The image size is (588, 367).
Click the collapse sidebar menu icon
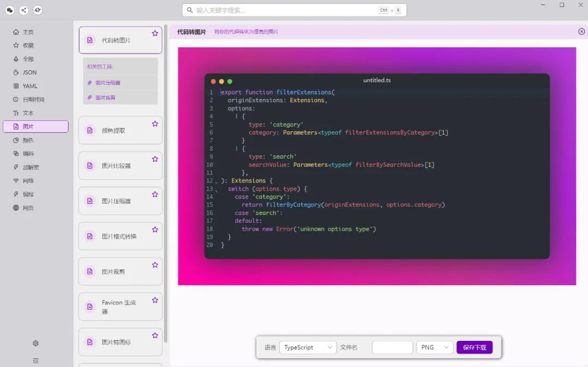click(x=35, y=360)
